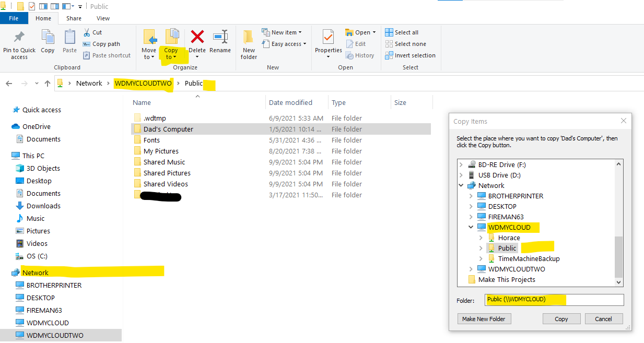Click the red Delete icon
Viewport: 644px width, 343px height.
pyautogui.click(x=197, y=37)
